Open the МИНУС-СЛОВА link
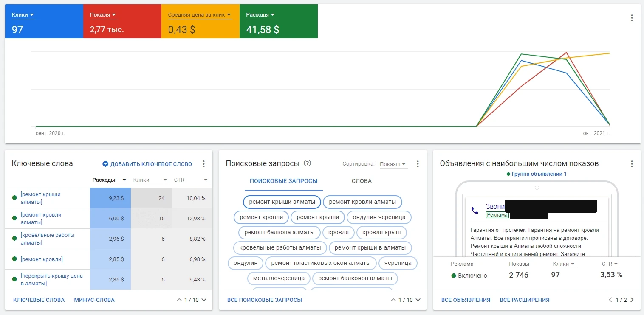 pos(94,300)
